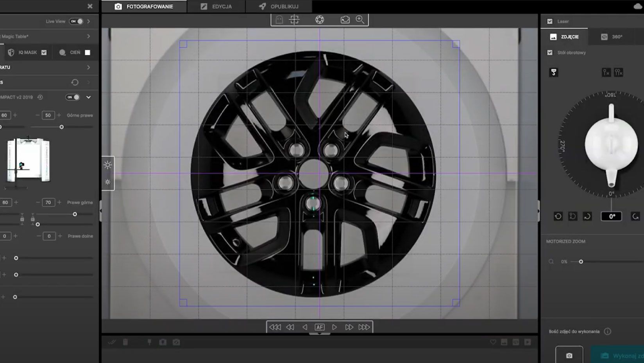Click the camera rotation icon above the preview
644x363 pixels.
(345, 19)
